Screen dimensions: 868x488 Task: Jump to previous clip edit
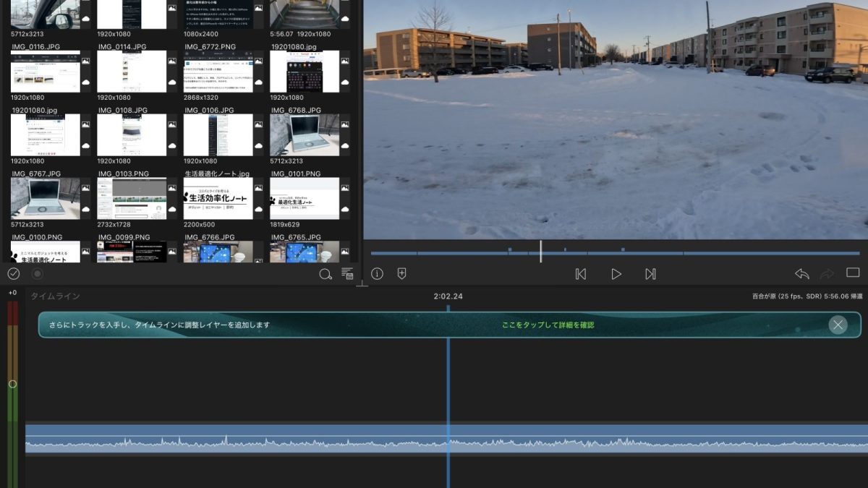(x=580, y=274)
